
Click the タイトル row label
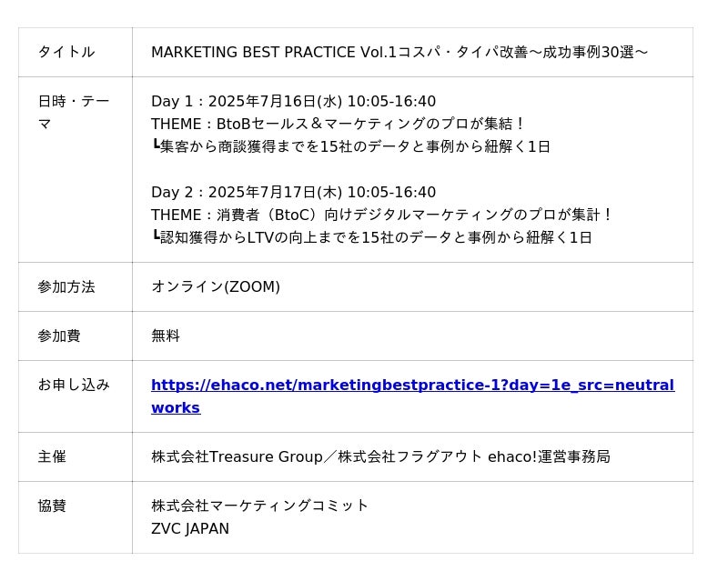click(x=66, y=53)
